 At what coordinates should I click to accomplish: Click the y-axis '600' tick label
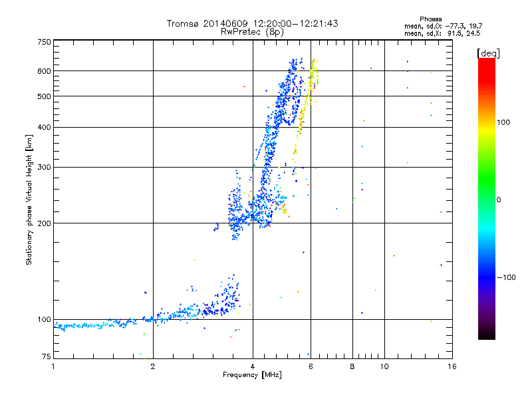[44, 71]
